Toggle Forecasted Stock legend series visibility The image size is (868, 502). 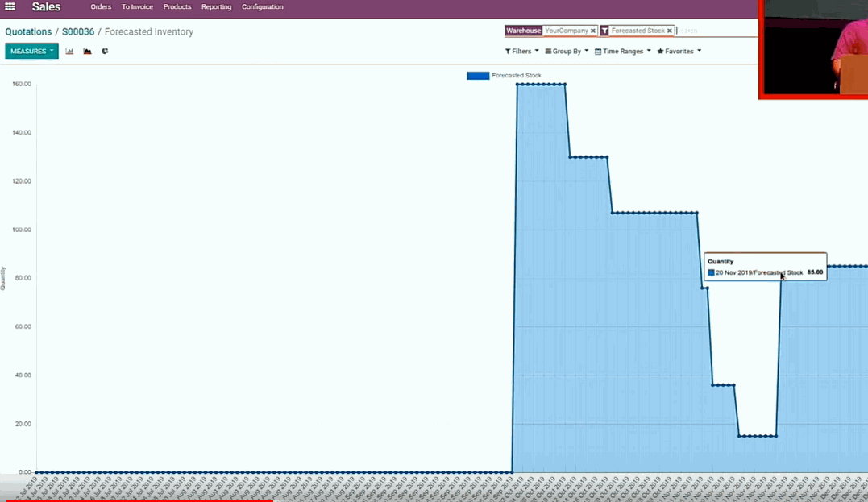click(x=516, y=76)
